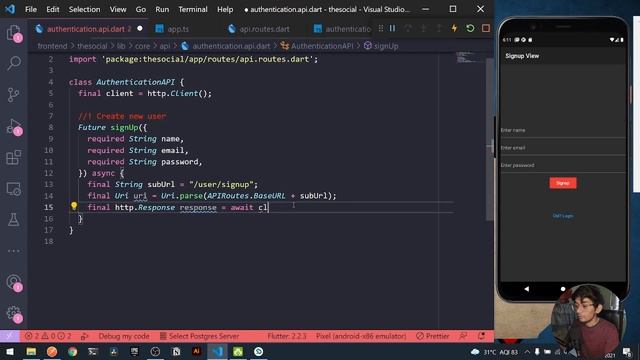Click Flutter: 2.2.3 version in status bar
Screen dimensions: 640x360
coord(287,336)
